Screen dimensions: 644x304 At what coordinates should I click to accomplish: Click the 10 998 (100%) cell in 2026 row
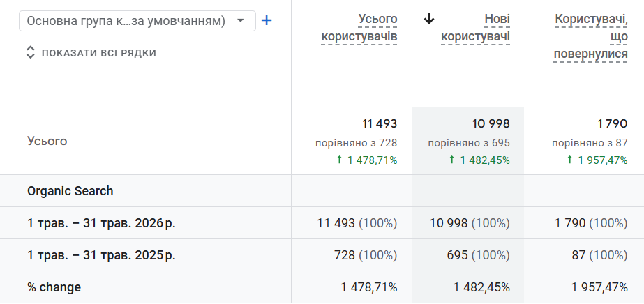tap(470, 223)
